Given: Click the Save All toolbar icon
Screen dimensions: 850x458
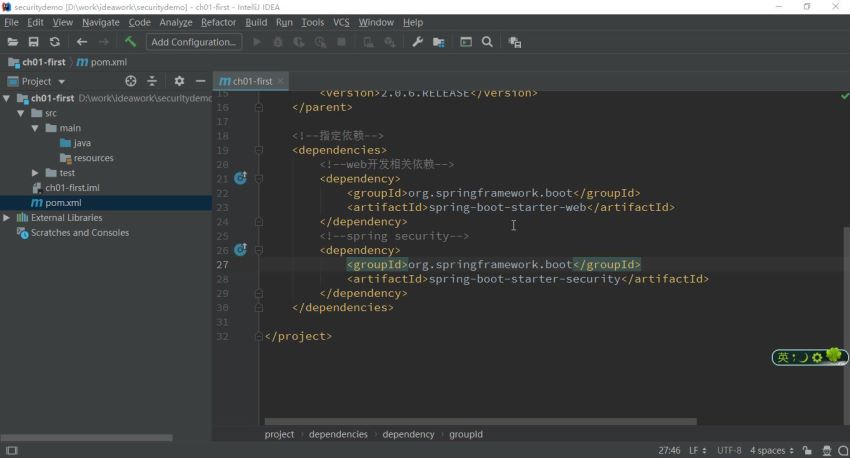Looking at the screenshot, I should pyautogui.click(x=34, y=42).
